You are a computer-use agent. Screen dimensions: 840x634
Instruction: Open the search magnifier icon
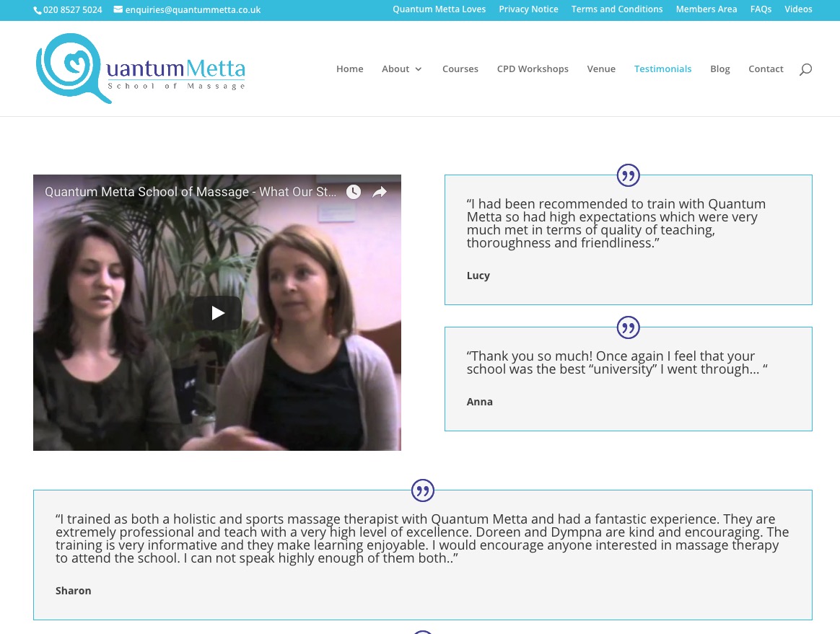pos(805,69)
